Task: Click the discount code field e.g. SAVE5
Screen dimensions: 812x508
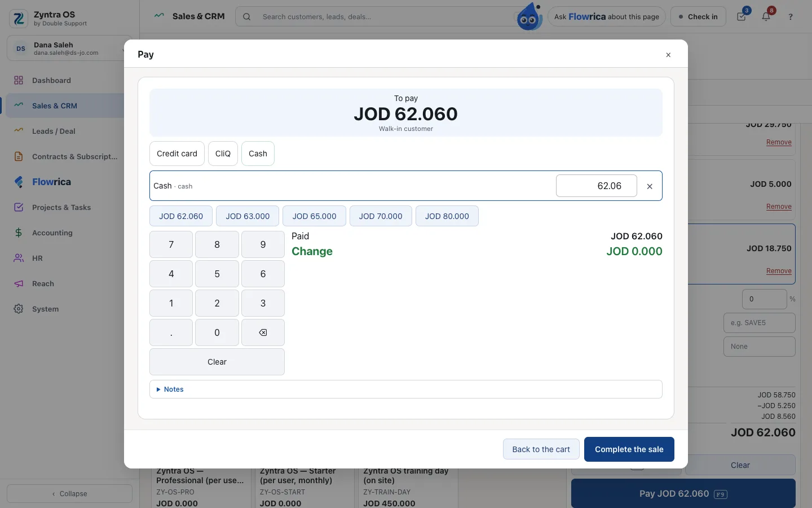Action: (760, 323)
